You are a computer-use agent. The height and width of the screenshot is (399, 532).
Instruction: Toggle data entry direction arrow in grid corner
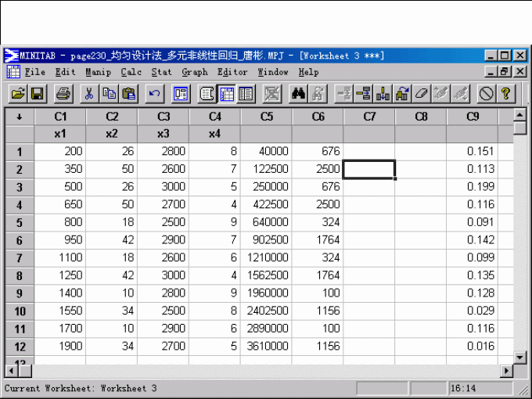[x=19, y=117]
